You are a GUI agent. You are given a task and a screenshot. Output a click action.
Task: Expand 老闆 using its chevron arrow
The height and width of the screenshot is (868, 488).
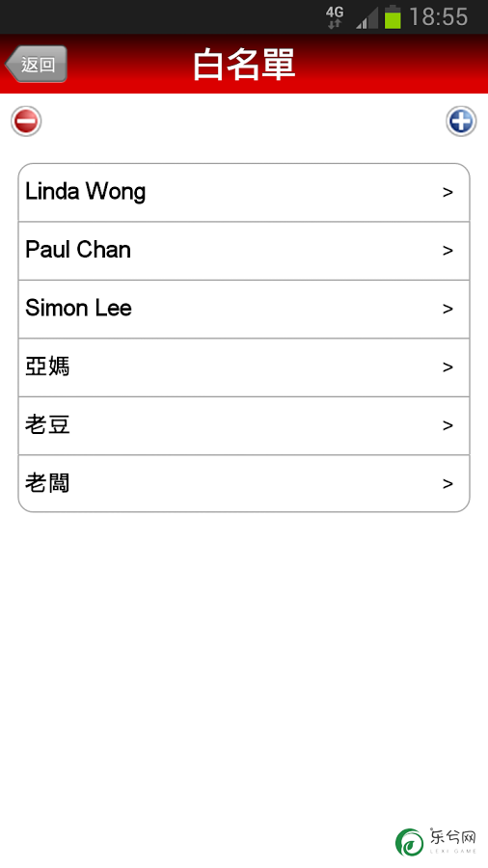pos(447,483)
